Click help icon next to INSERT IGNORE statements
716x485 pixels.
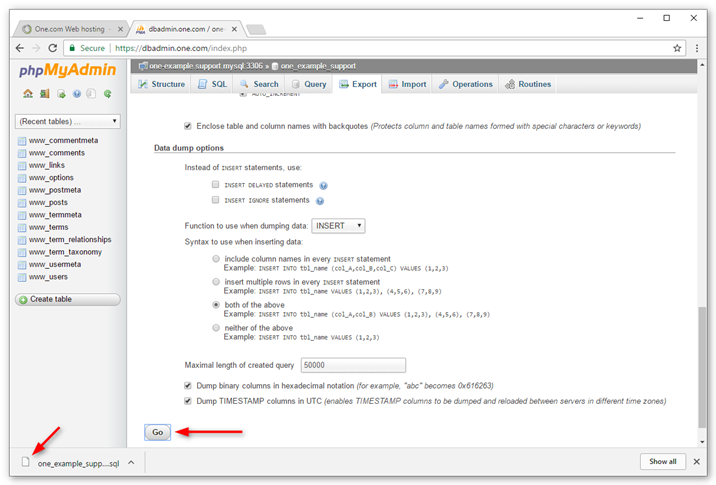click(320, 201)
